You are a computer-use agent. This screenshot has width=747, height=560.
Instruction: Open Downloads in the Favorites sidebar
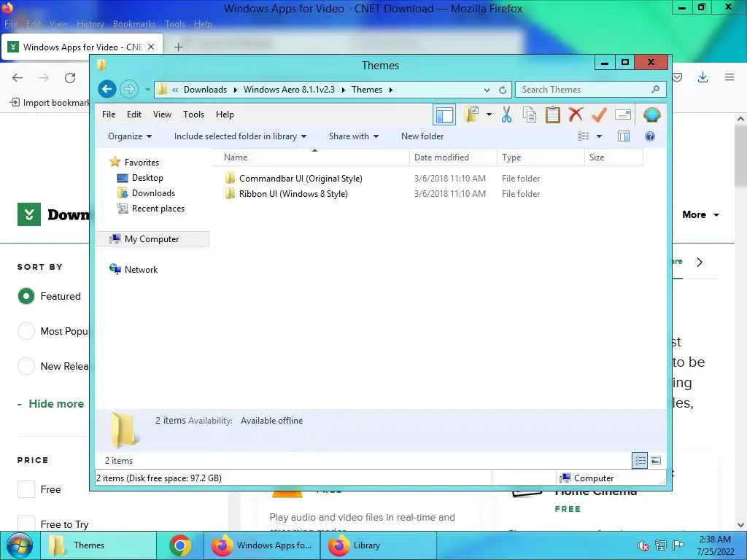(x=153, y=192)
